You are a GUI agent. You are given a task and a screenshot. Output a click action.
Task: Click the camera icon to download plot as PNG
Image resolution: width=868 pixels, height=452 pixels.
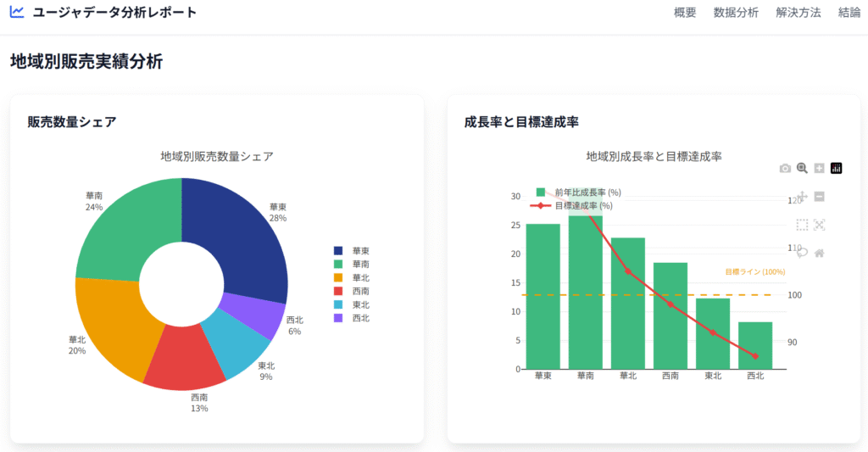[x=785, y=169]
